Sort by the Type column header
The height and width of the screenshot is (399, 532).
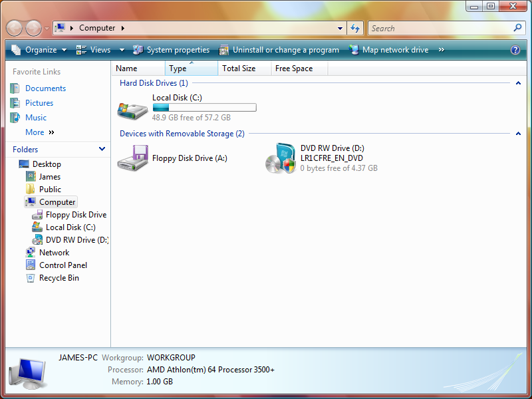click(192, 68)
